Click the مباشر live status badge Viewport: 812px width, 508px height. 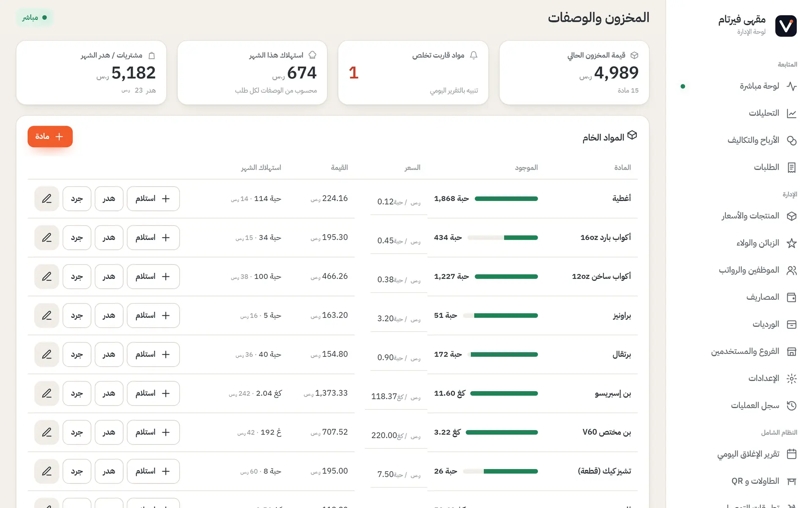pyautogui.click(x=35, y=17)
